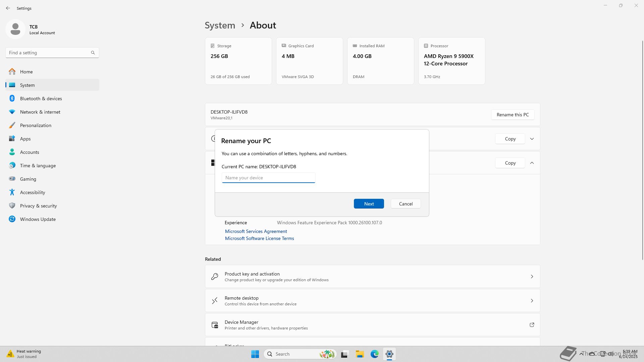Click the Name your device field
The height and width of the screenshot is (362, 644).
point(268,178)
